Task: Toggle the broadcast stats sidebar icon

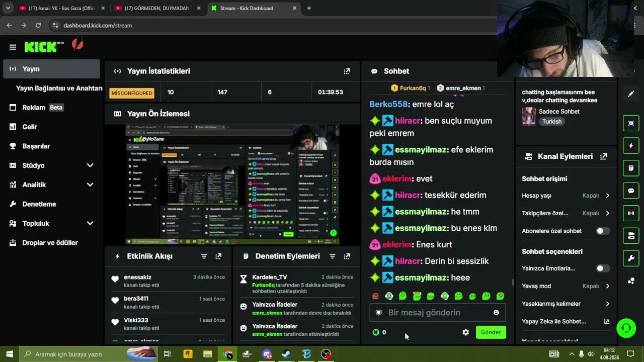Action: click(x=631, y=213)
